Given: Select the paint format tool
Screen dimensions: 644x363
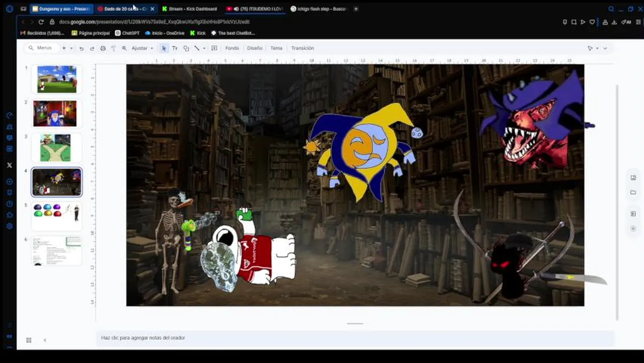Looking at the screenshot, I should pos(113,48).
